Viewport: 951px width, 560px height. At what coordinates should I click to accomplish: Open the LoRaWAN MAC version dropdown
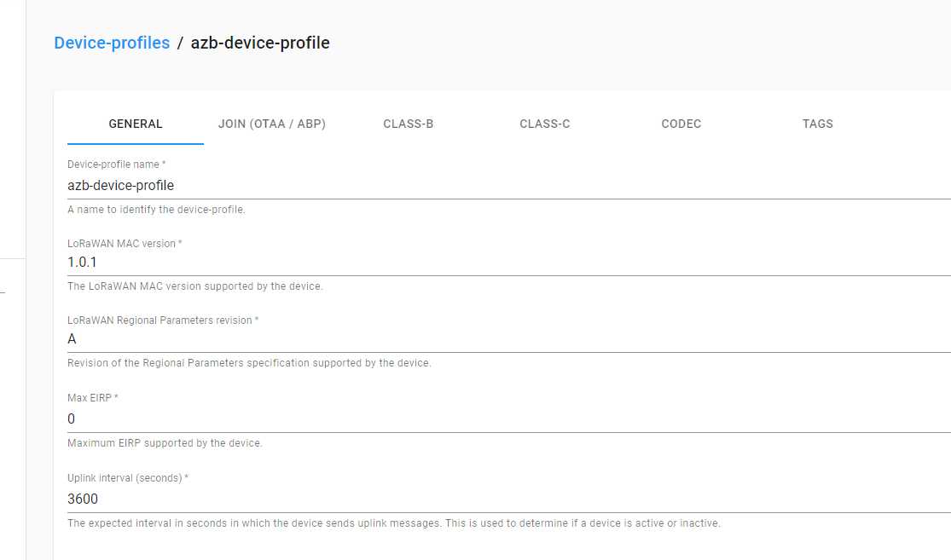click(x=509, y=263)
